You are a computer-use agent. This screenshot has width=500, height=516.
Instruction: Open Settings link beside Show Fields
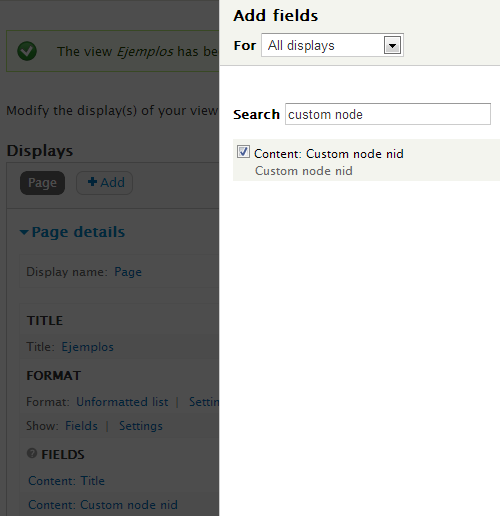(x=141, y=426)
